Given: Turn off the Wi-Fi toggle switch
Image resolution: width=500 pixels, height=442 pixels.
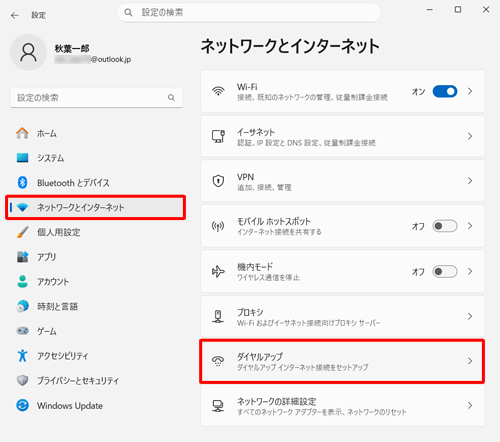Looking at the screenshot, I should pyautogui.click(x=445, y=91).
